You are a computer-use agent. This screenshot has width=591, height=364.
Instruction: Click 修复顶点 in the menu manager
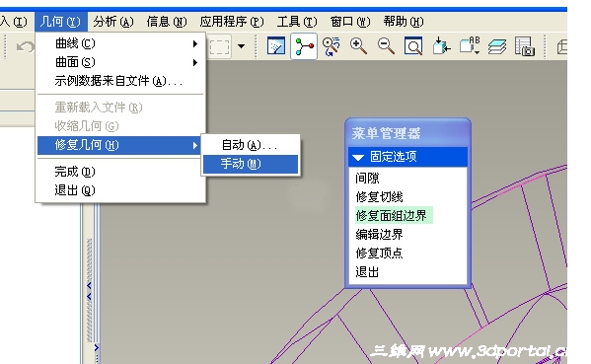click(379, 254)
